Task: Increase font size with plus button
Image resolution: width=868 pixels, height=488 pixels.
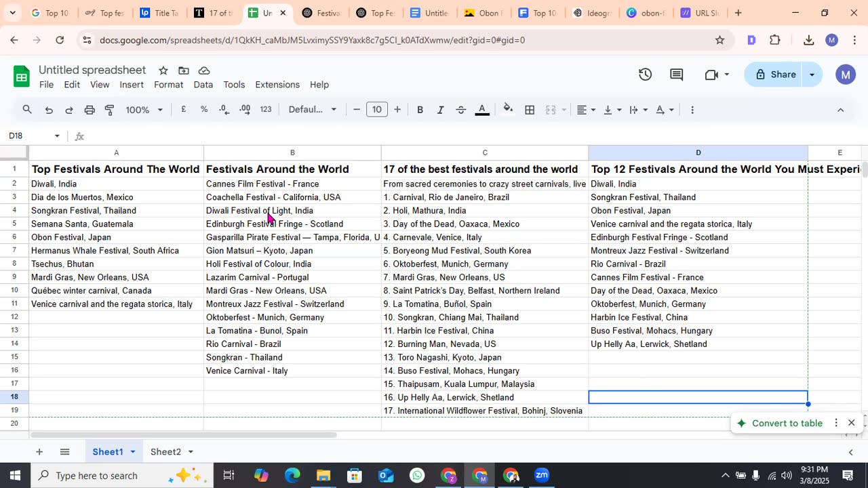Action: [x=397, y=110]
